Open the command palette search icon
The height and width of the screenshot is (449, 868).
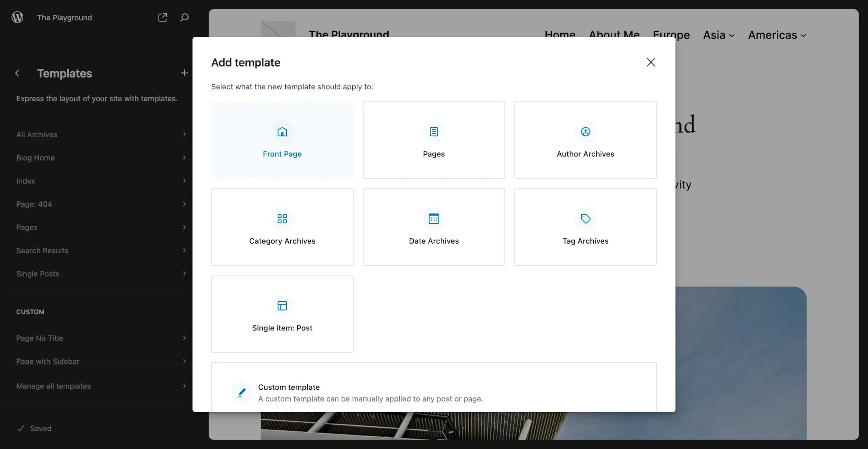184,17
